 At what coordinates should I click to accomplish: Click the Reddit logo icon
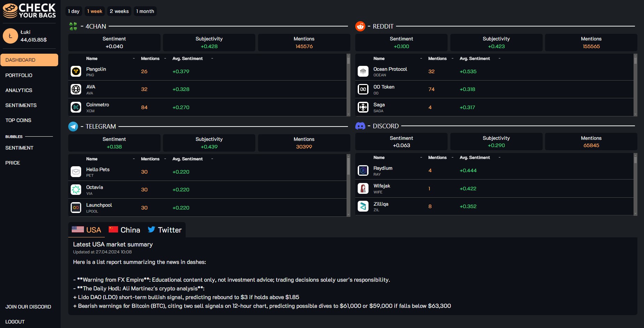[x=360, y=26]
